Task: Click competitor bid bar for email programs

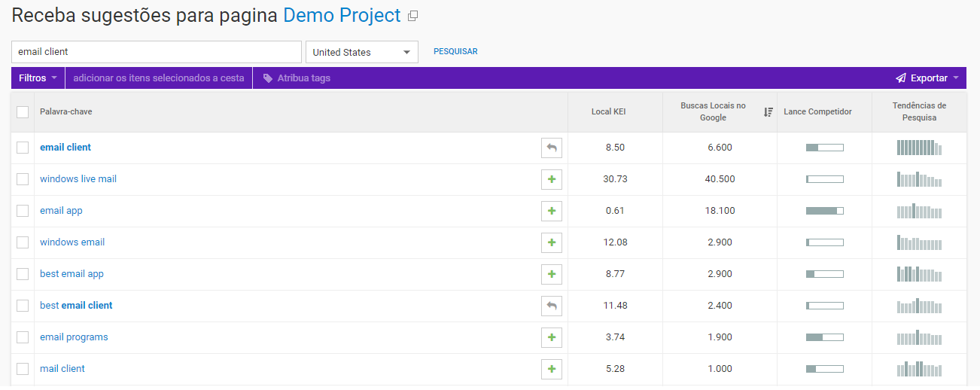Action: pos(824,337)
